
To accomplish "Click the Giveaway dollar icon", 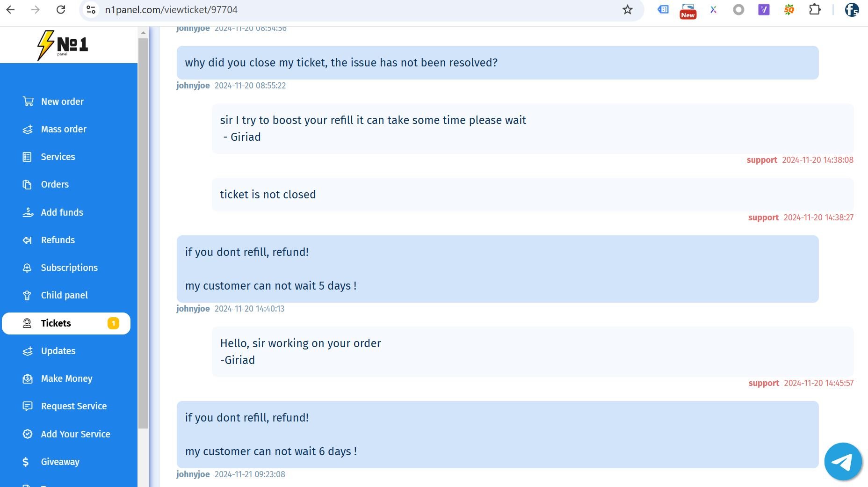I will 26,462.
